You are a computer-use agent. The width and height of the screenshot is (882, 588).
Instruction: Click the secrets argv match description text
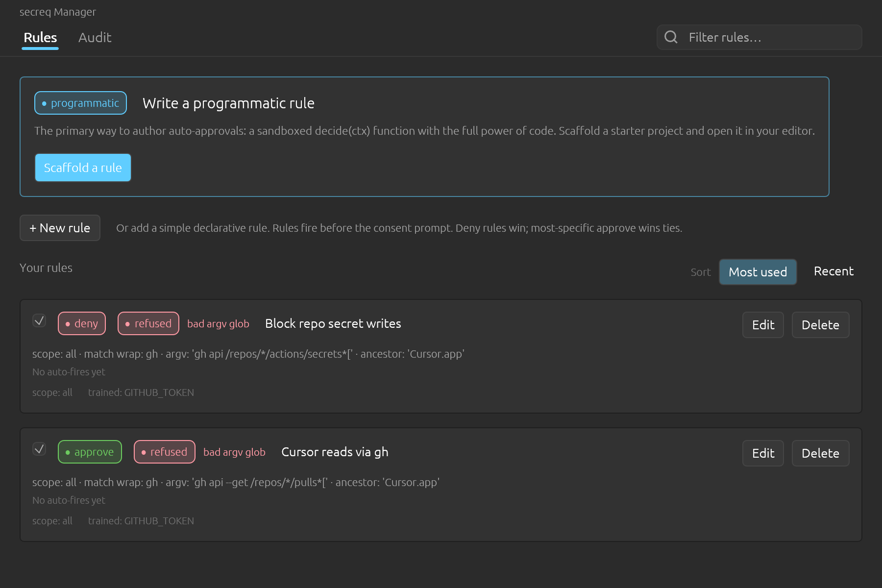[x=248, y=354]
